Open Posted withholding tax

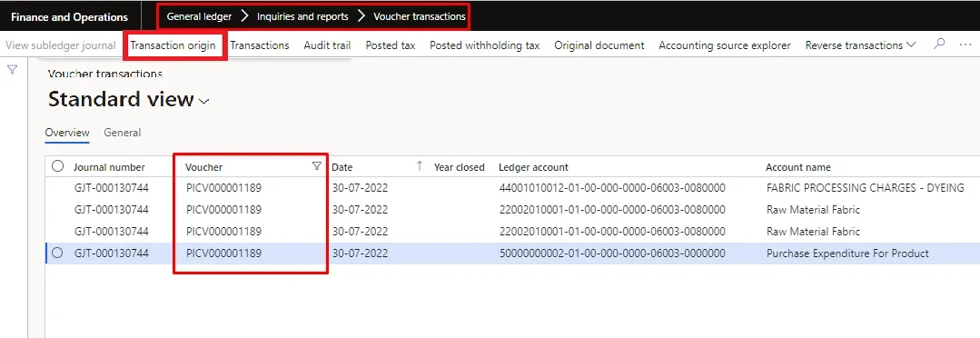[x=484, y=45]
